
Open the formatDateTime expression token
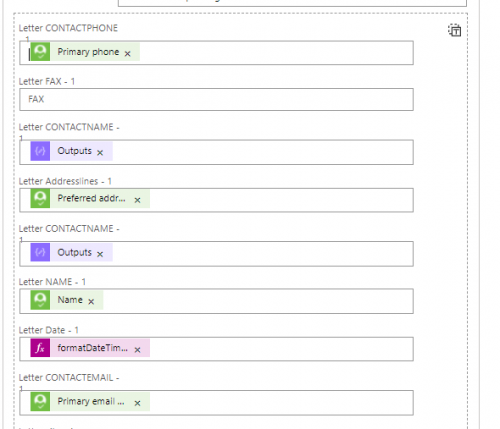92,348
